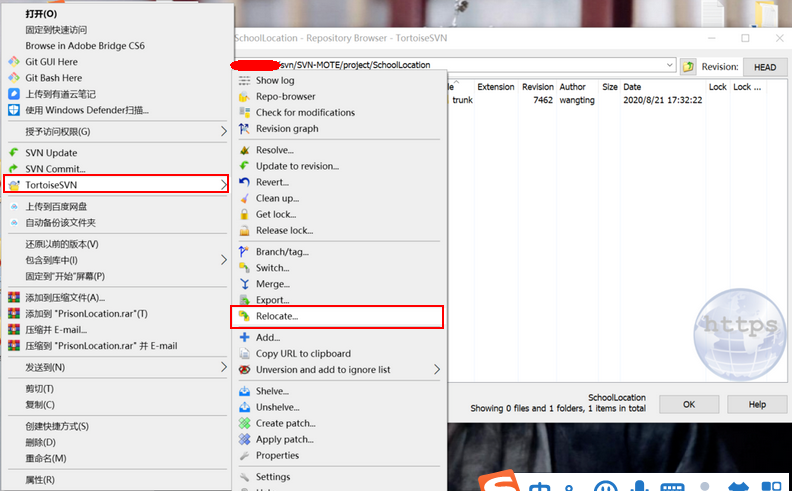Expand the 包含到库中(I) submenu arrow
The image size is (792, 491).
223,260
